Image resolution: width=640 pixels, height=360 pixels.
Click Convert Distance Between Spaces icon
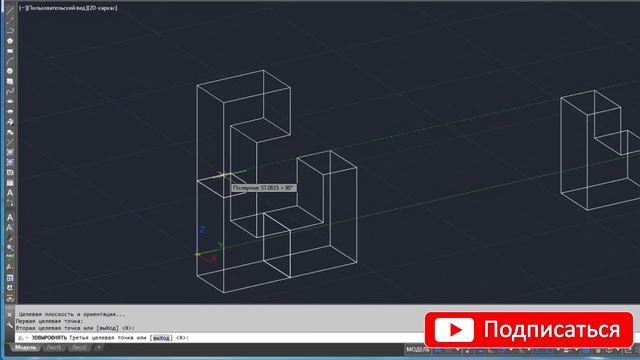click(x=10, y=298)
